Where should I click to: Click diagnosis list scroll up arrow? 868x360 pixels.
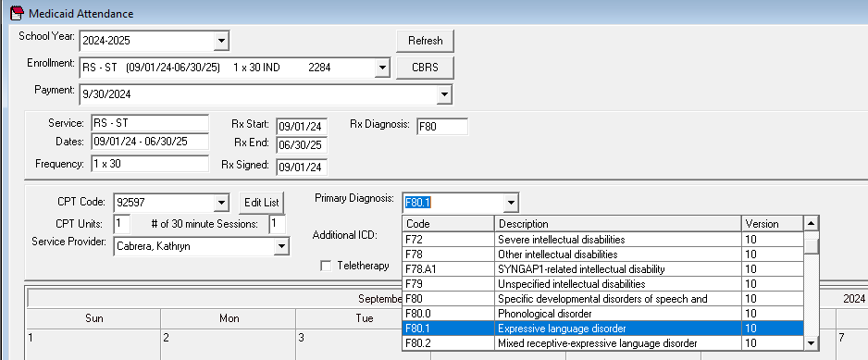(x=811, y=224)
